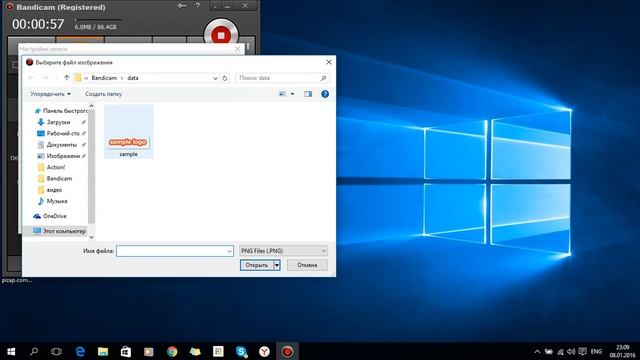
Task: Click the key registration icon in Bandicam
Action: coord(182,6)
